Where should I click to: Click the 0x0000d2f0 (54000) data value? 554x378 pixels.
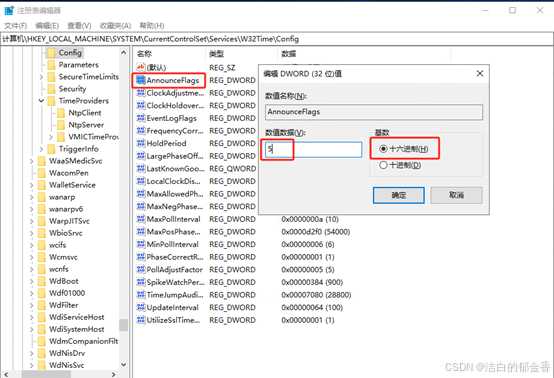pyautogui.click(x=316, y=232)
